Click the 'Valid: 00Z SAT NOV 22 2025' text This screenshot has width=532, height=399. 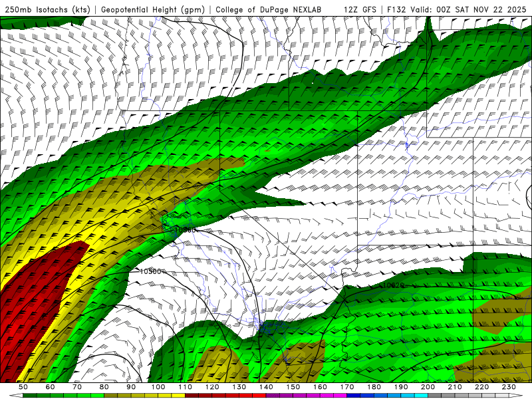tap(468, 9)
